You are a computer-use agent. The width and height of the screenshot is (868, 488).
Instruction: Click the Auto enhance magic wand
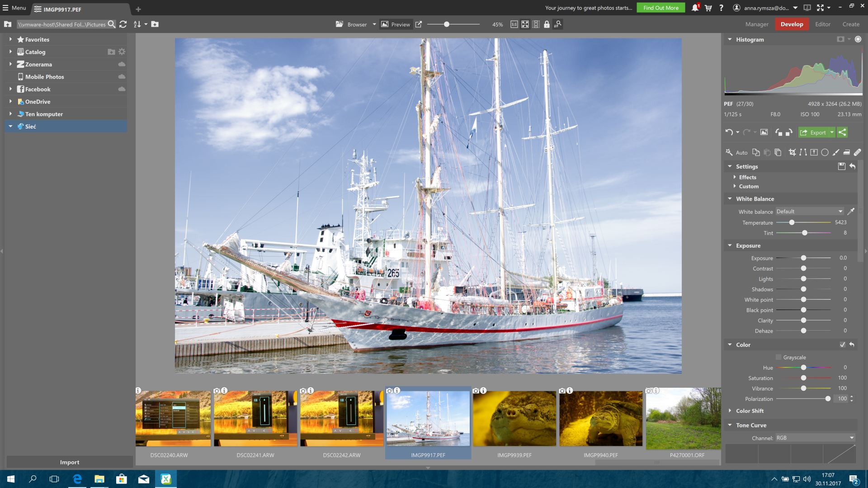click(x=729, y=152)
